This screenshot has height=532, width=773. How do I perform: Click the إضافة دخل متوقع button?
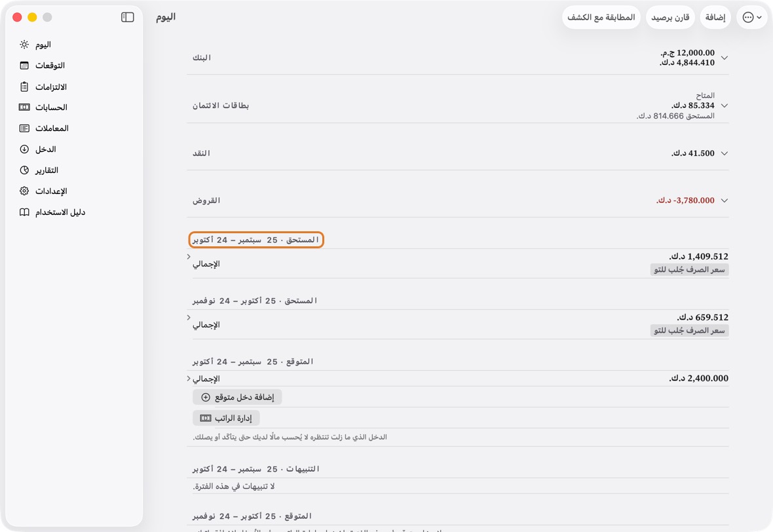(x=237, y=398)
